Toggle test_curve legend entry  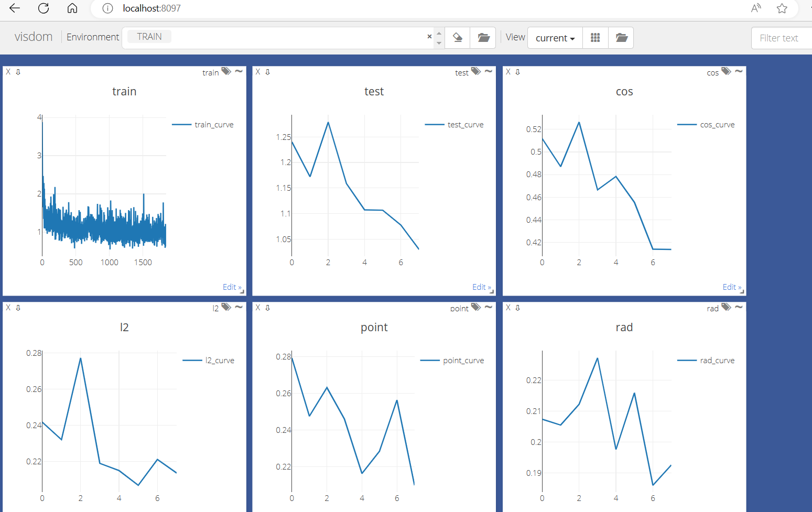pos(454,125)
